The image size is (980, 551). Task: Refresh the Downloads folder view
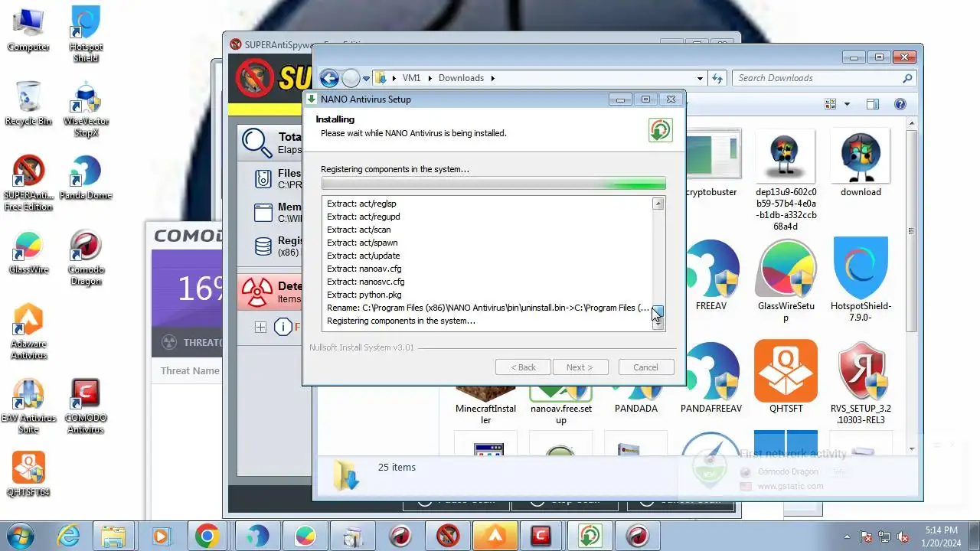pos(717,78)
